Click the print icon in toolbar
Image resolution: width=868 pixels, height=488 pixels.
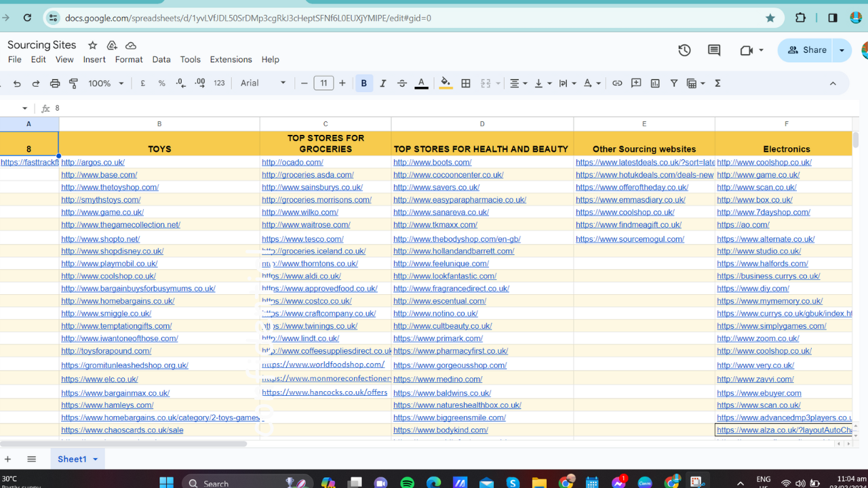click(55, 83)
